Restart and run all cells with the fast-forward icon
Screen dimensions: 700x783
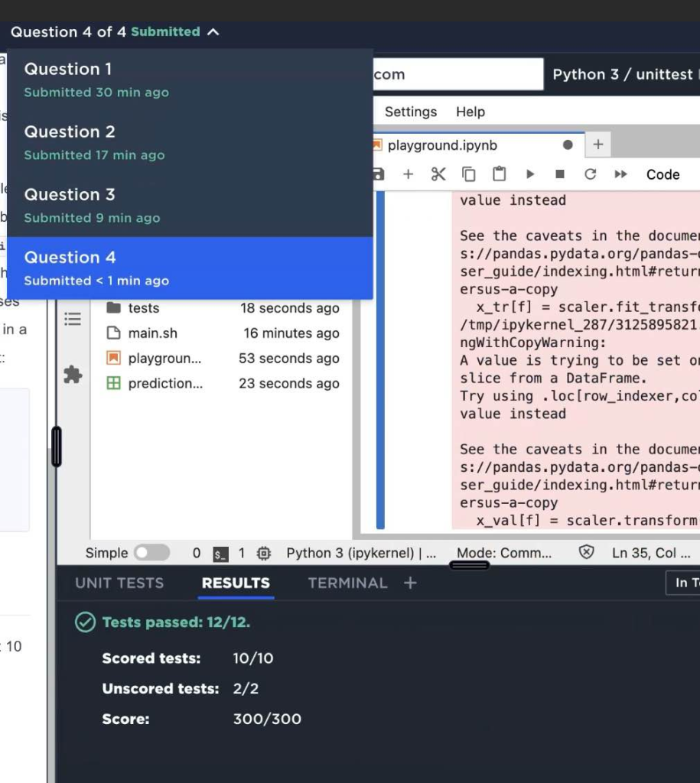620,174
